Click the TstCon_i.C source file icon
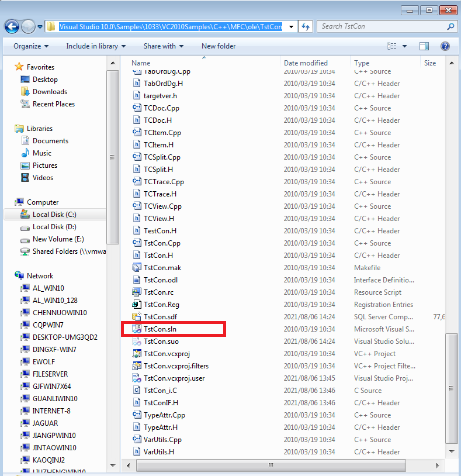Screen dimensions: 461x476 [x=137, y=391]
